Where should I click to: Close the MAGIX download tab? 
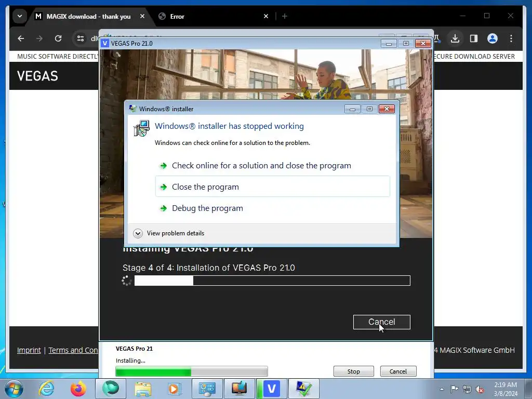coord(142,16)
